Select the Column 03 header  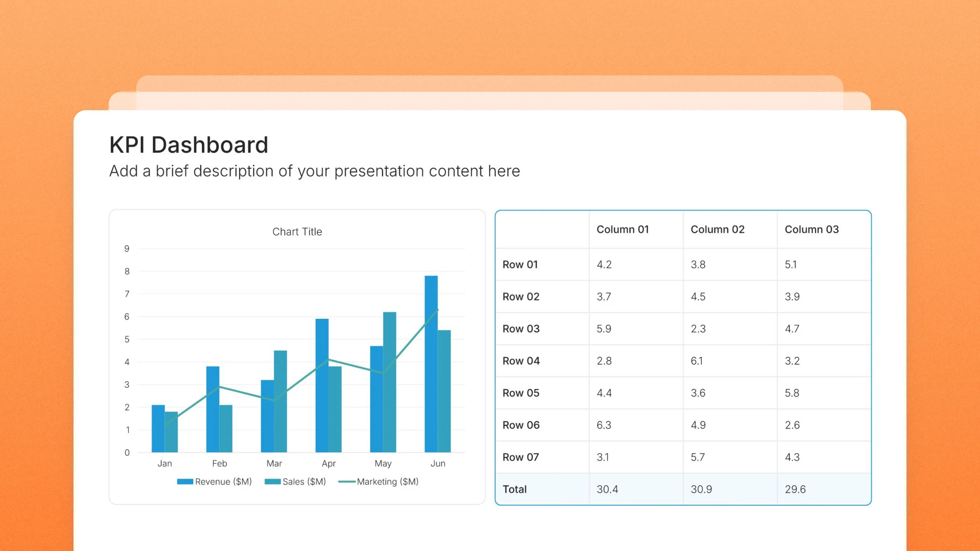[x=812, y=229]
